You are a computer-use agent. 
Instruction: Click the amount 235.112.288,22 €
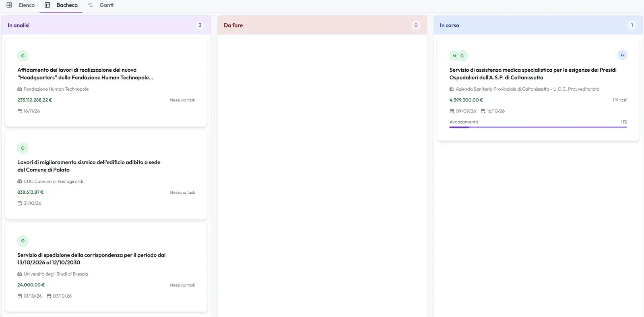tap(35, 100)
